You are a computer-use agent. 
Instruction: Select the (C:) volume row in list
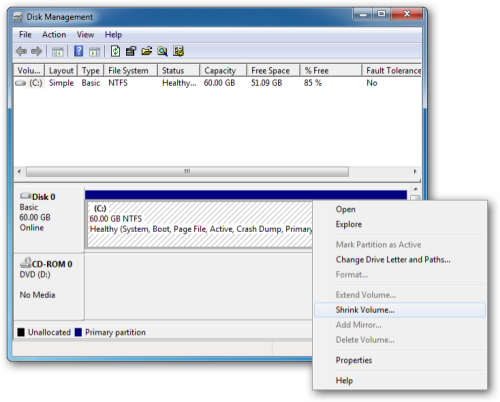(x=217, y=83)
